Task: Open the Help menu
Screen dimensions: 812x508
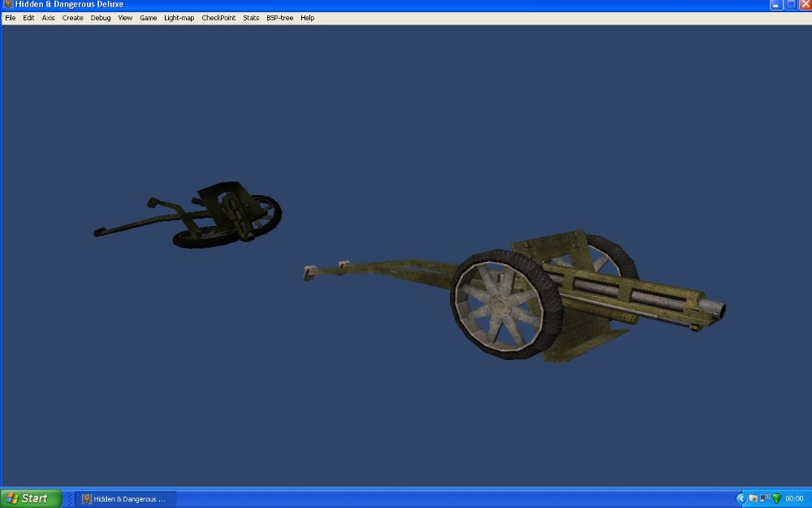Action: pos(308,18)
